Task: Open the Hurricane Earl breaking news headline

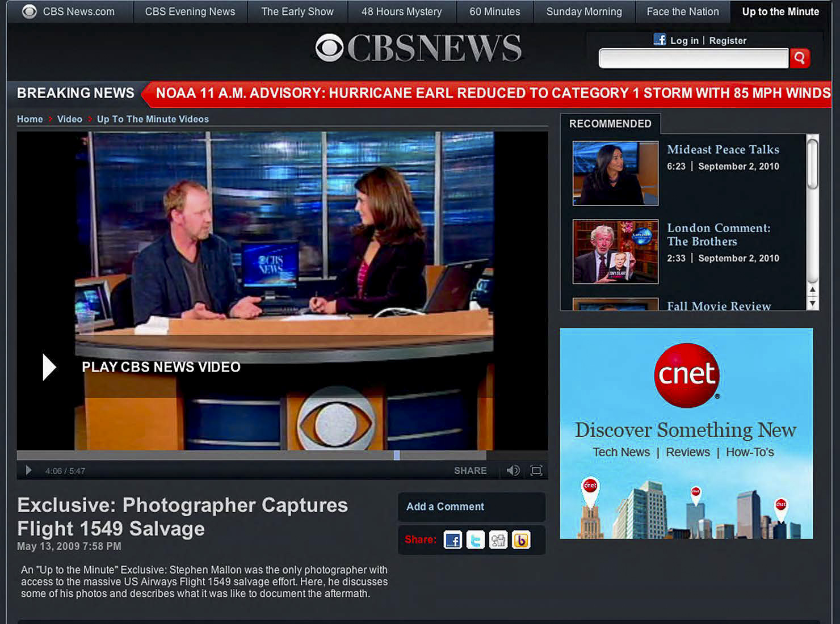Action: [493, 93]
